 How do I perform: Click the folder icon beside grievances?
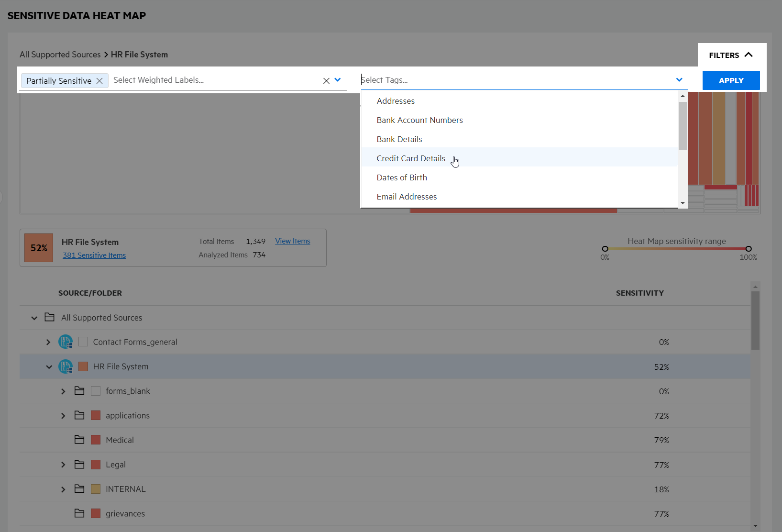click(x=79, y=513)
